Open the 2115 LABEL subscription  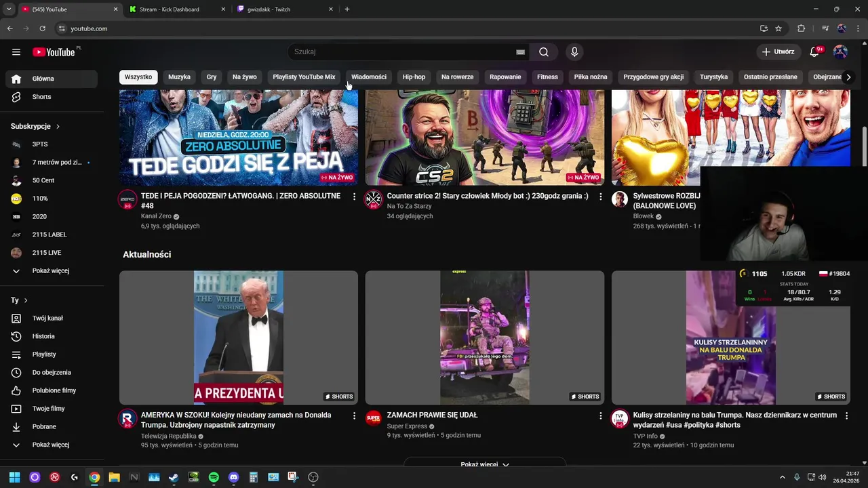[52, 235]
